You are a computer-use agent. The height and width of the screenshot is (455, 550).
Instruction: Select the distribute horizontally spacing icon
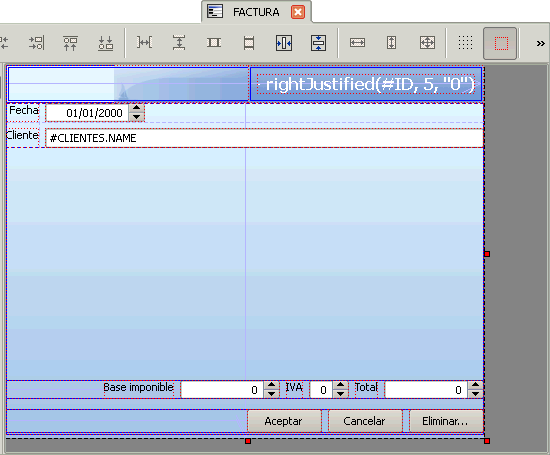pos(144,43)
